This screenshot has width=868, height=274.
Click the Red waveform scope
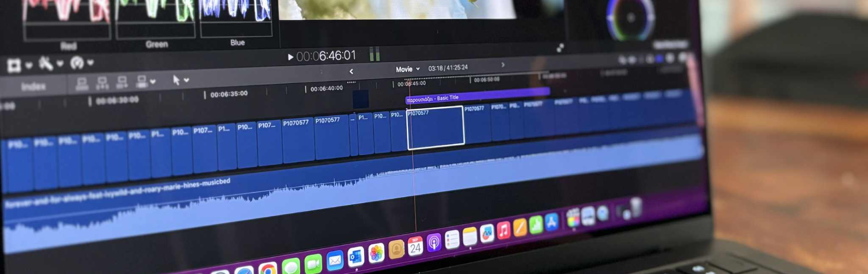[x=67, y=20]
